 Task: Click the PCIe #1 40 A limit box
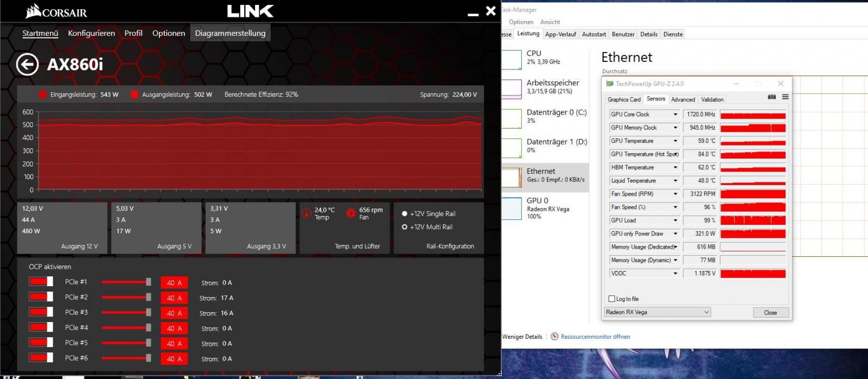174,282
